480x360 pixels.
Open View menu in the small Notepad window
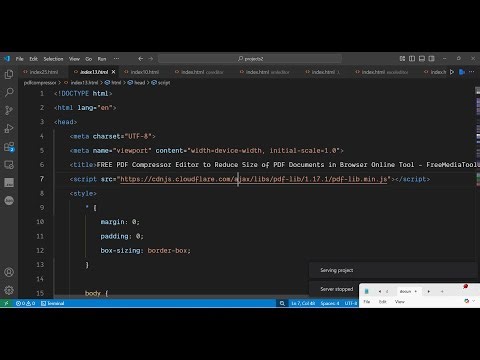[400, 302]
